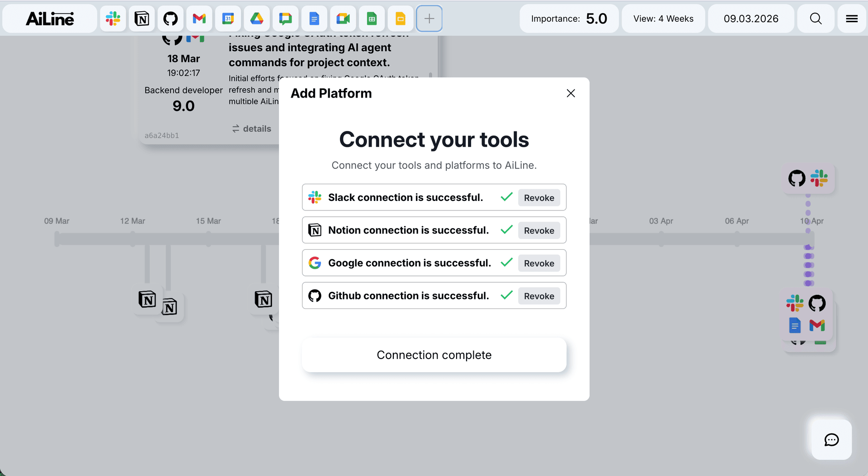
Task: Open Google Drive in top toolbar
Action: pyautogui.click(x=257, y=19)
